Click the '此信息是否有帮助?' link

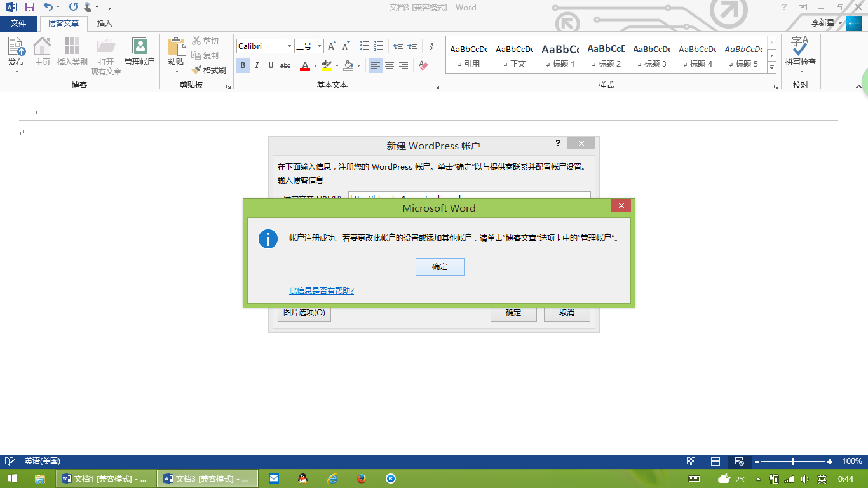(x=322, y=291)
